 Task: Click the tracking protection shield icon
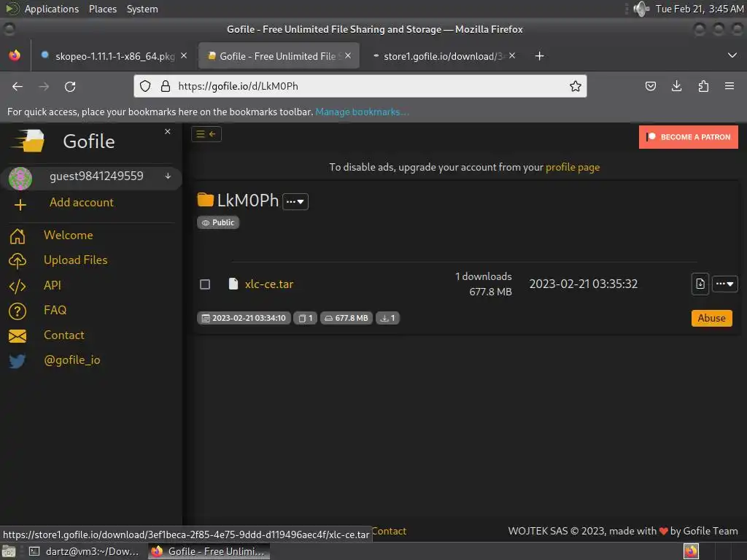click(145, 86)
